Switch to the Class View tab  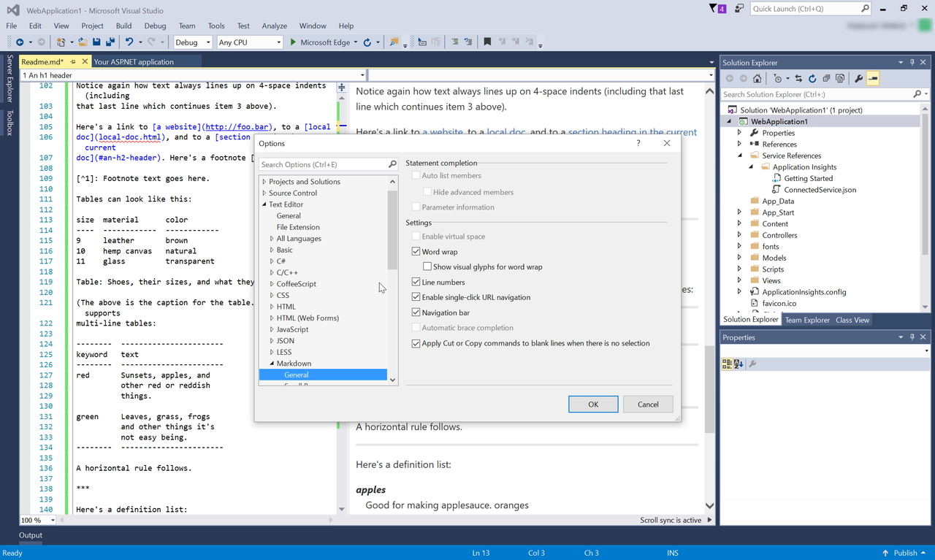(852, 320)
